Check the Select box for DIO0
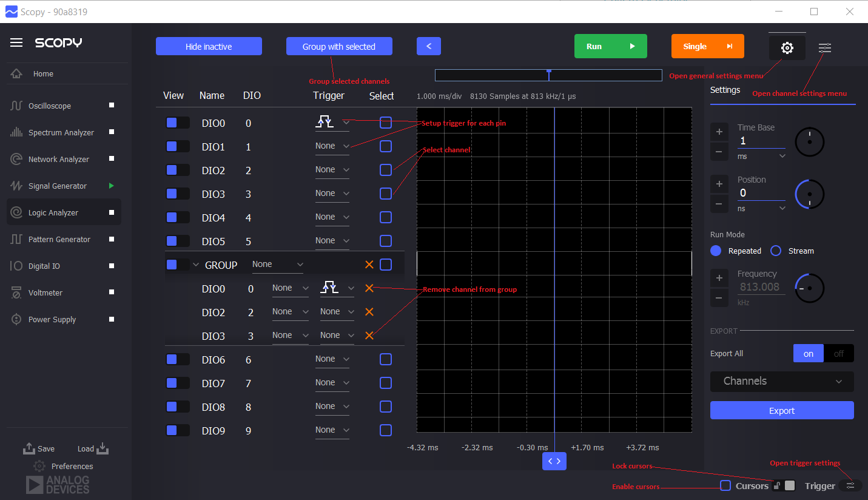 (x=386, y=123)
